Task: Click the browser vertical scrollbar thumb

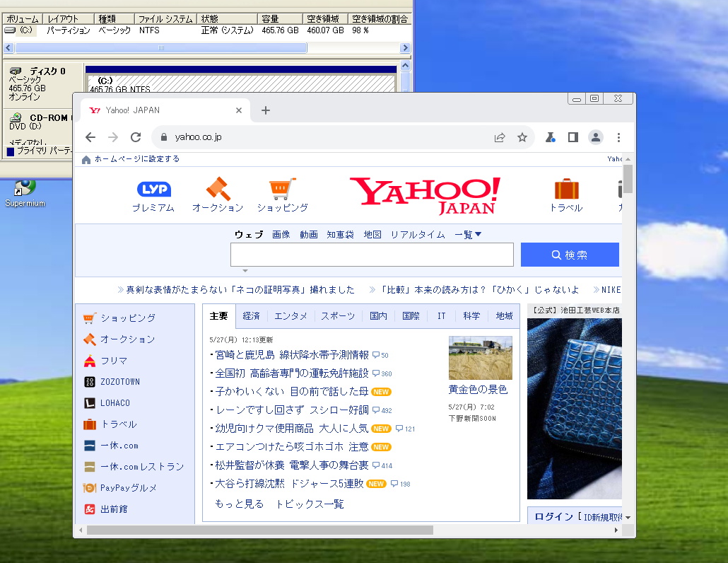Action: point(628,178)
